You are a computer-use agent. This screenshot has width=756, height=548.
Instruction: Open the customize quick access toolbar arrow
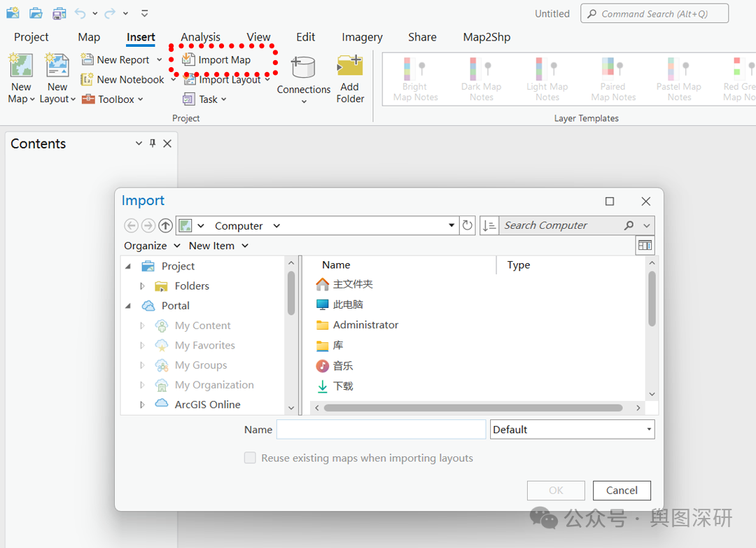144,13
